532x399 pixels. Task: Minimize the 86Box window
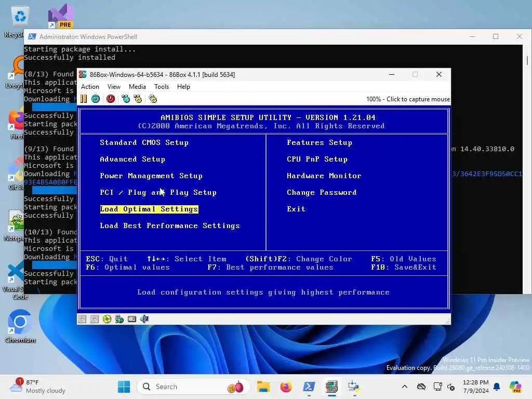click(392, 74)
